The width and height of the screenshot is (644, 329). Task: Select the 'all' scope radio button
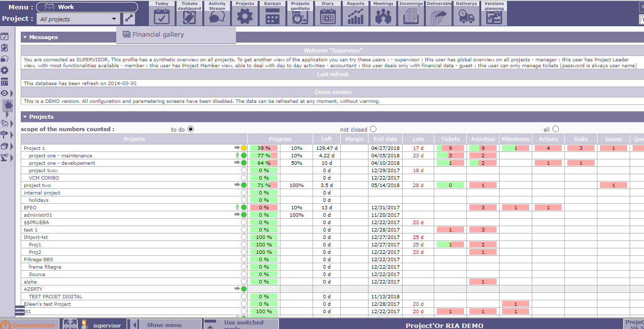(x=555, y=129)
